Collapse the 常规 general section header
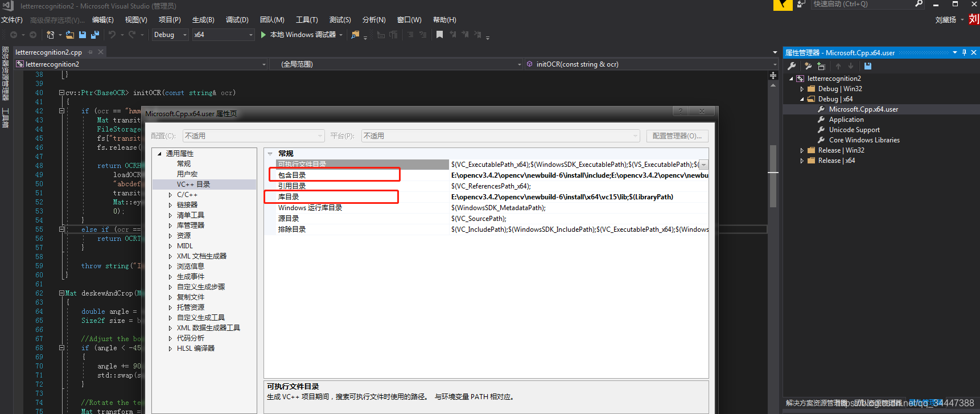This screenshot has height=414, width=980. [x=270, y=154]
